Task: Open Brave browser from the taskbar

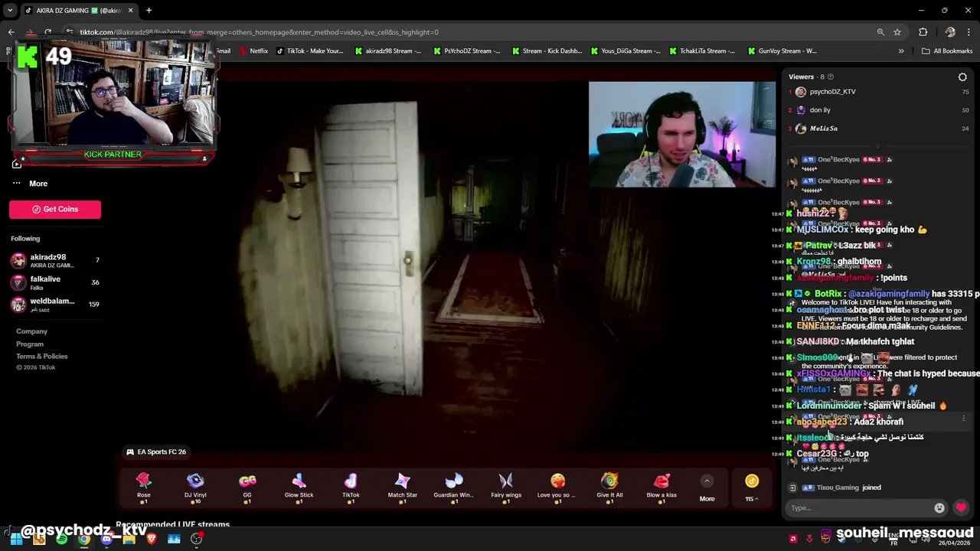Action: click(x=152, y=539)
